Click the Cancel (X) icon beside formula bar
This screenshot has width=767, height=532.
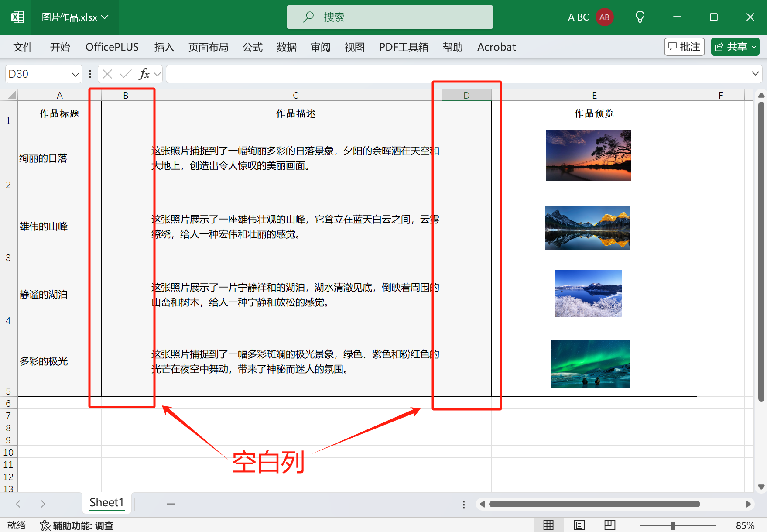[107, 74]
